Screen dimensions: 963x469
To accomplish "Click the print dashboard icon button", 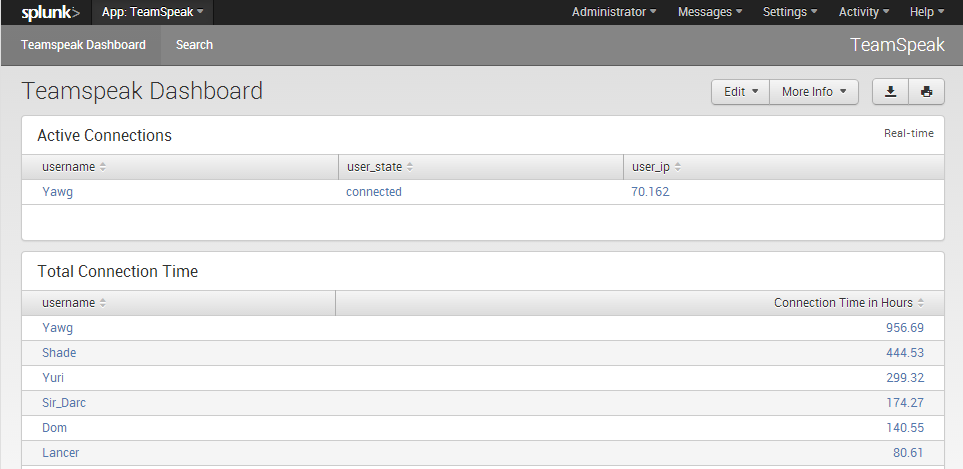I will tap(926, 92).
